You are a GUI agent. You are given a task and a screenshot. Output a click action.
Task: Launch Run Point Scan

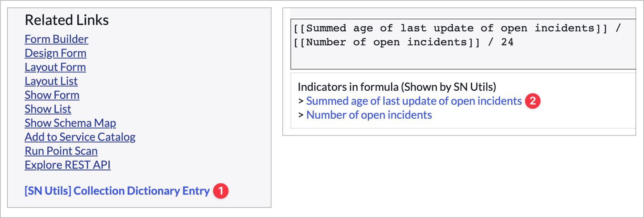click(x=61, y=151)
